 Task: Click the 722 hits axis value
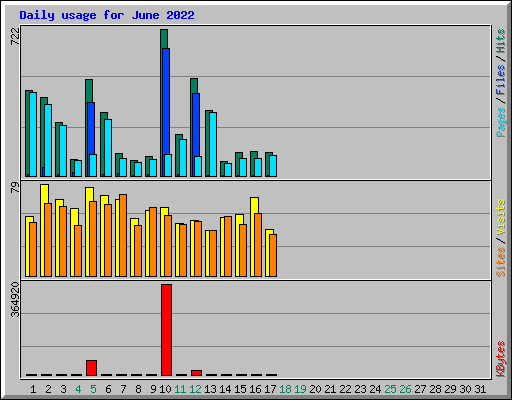[x=15, y=36]
